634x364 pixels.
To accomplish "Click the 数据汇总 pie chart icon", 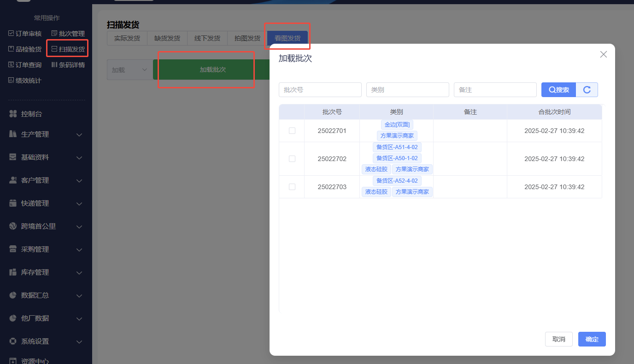I will click(x=13, y=295).
